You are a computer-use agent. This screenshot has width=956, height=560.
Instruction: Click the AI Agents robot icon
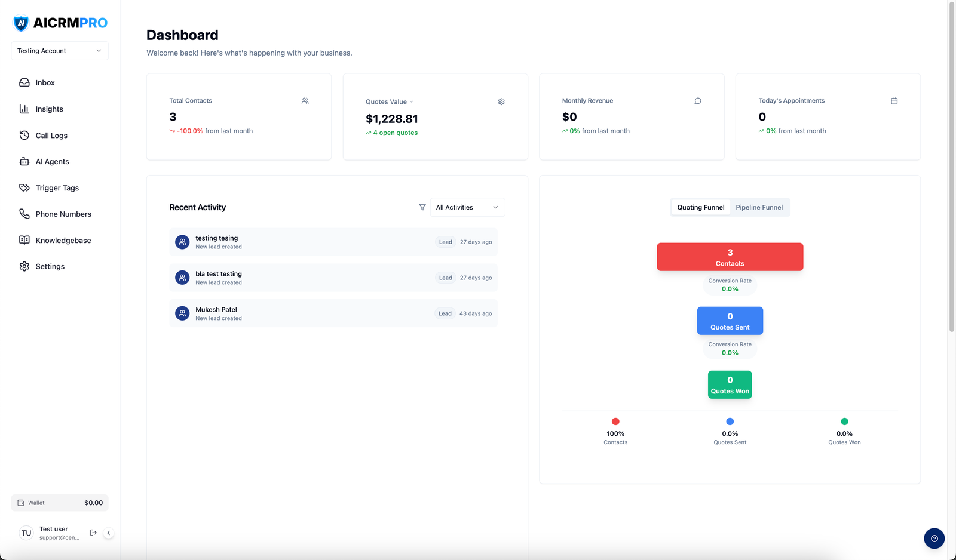(x=24, y=161)
